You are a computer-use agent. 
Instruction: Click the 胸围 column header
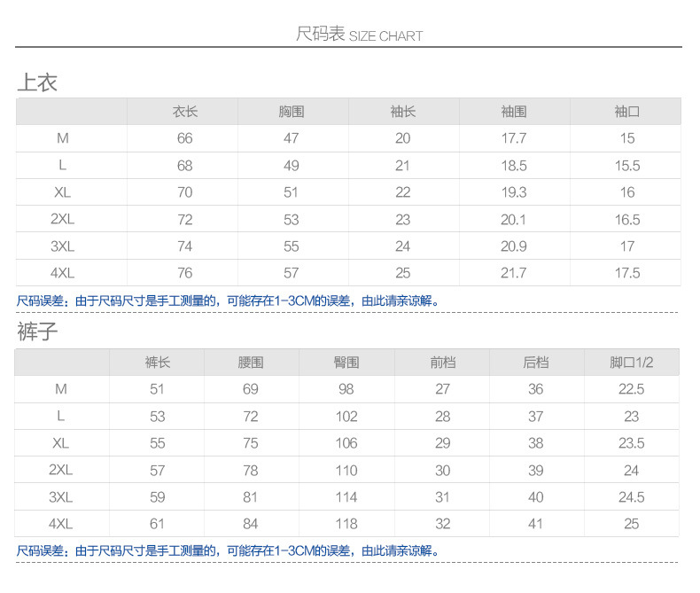point(292,112)
